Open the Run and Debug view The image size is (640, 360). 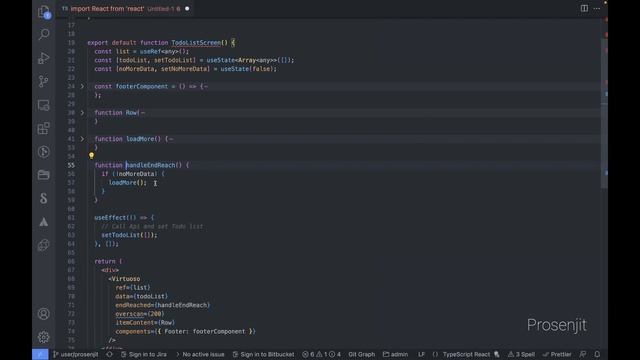pyautogui.click(x=44, y=58)
